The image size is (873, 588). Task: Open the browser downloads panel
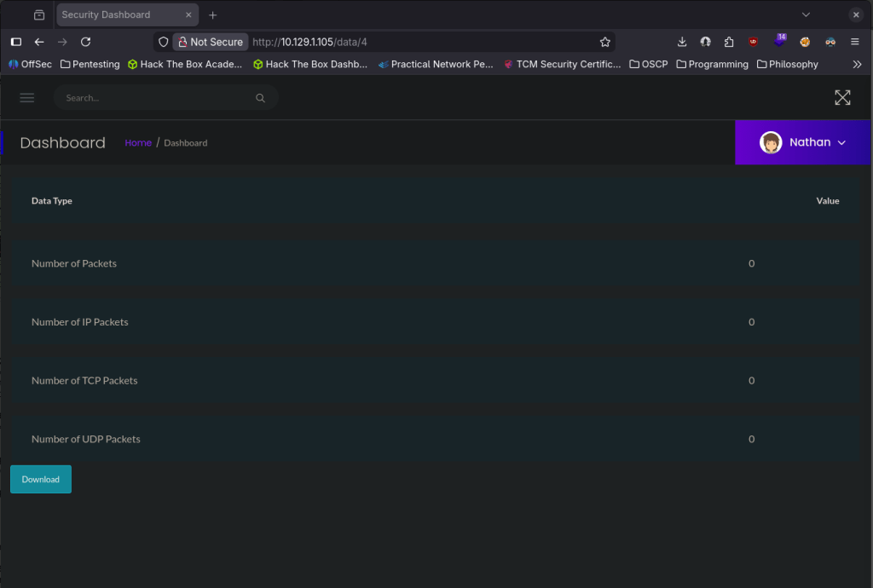click(x=682, y=42)
